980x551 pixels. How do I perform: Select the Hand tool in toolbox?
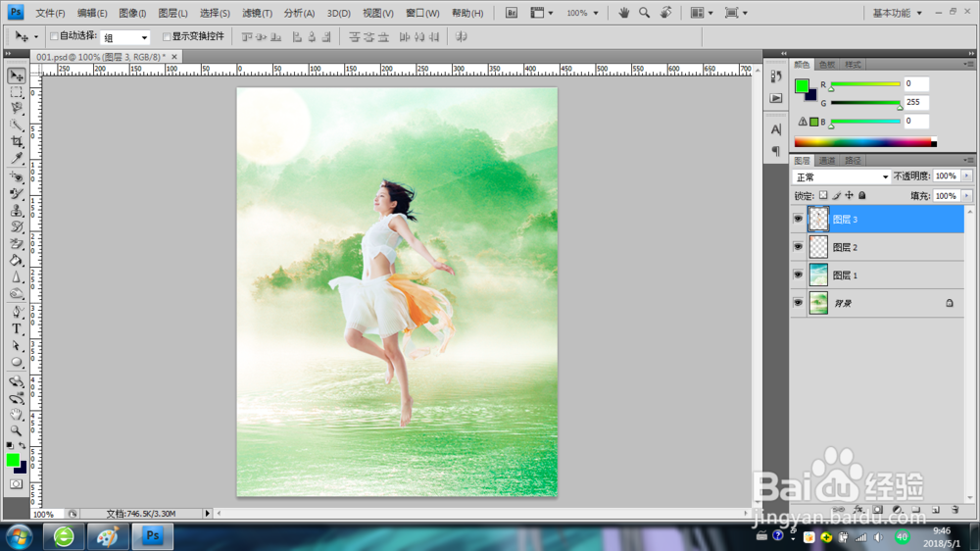(x=17, y=414)
